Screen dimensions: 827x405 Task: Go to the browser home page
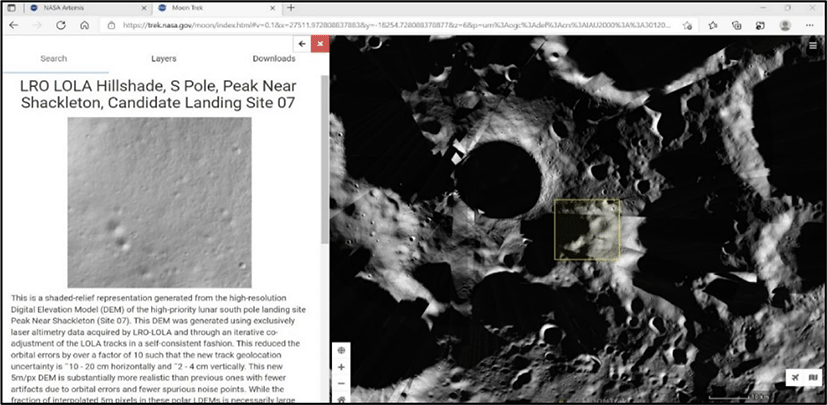[x=84, y=25]
